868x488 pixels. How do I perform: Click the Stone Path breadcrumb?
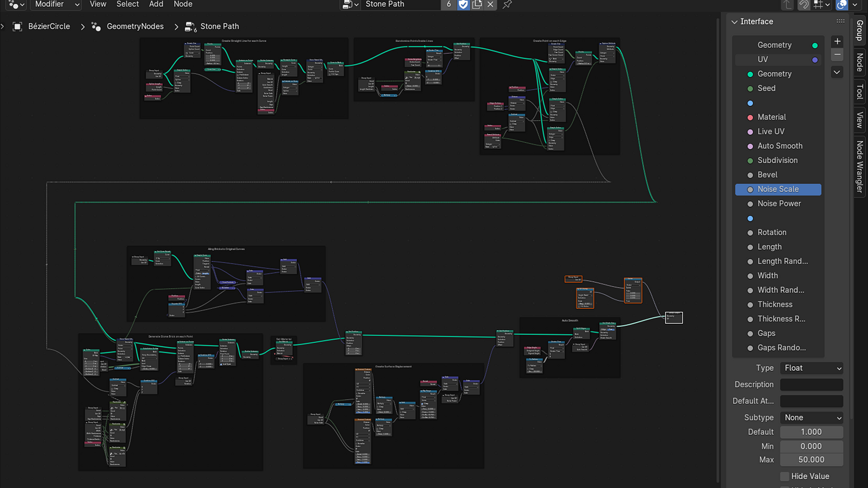tap(219, 27)
